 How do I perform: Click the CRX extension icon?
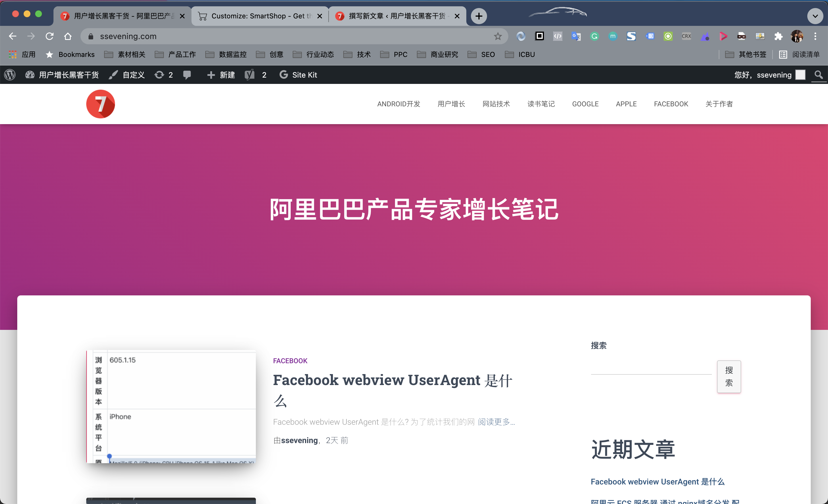click(x=686, y=36)
